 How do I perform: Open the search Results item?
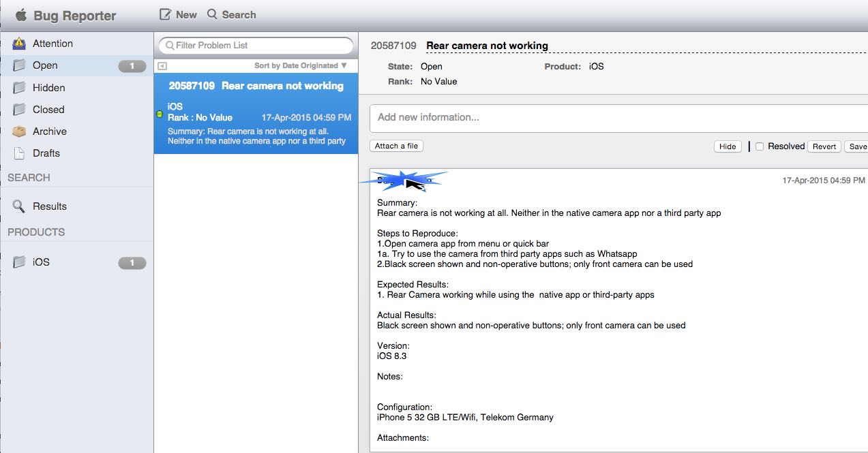[x=77, y=206]
